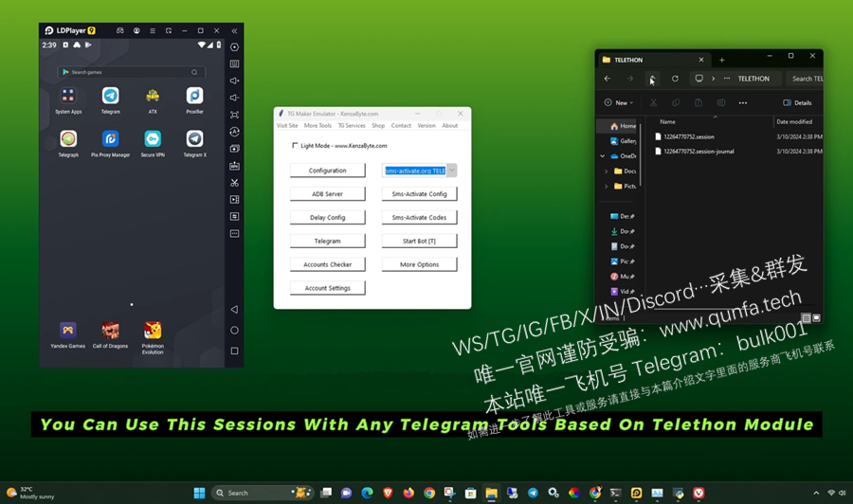Click Android recents square in LDPlayer
853x504 pixels.
click(234, 351)
